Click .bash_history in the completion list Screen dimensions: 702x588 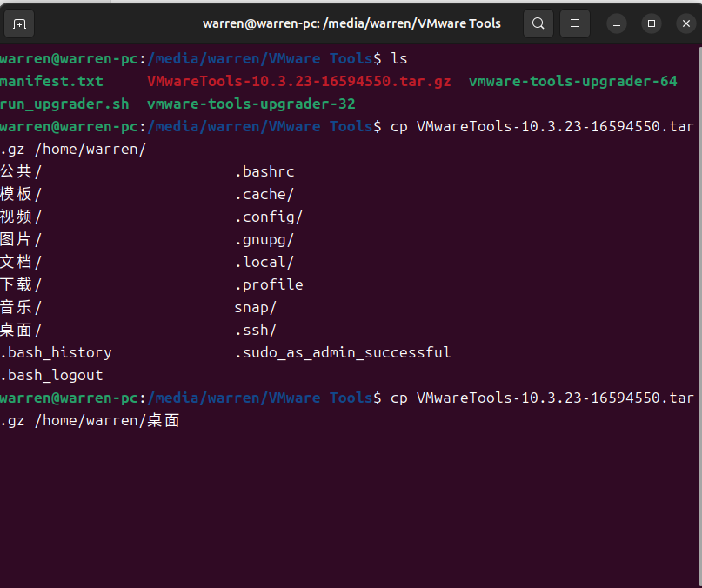pos(56,353)
